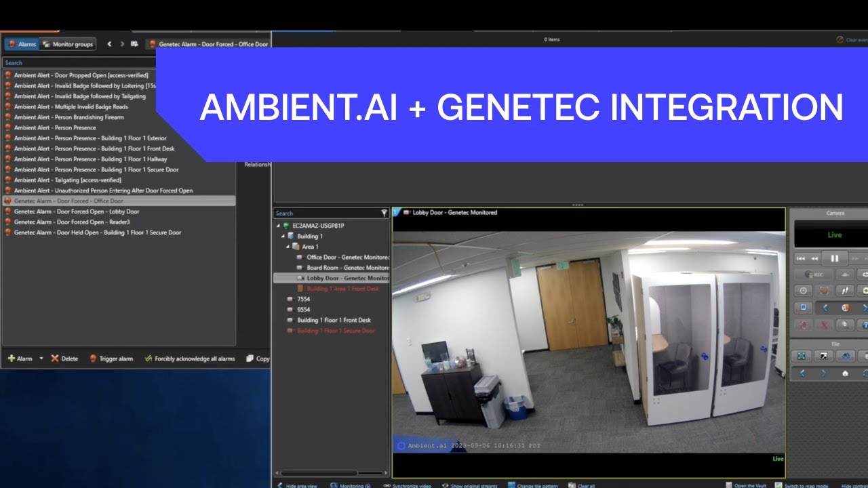This screenshot has height=488, width=868.
Task: Select Building 1 Floor 1 Front Desk entry
Action: [329, 320]
